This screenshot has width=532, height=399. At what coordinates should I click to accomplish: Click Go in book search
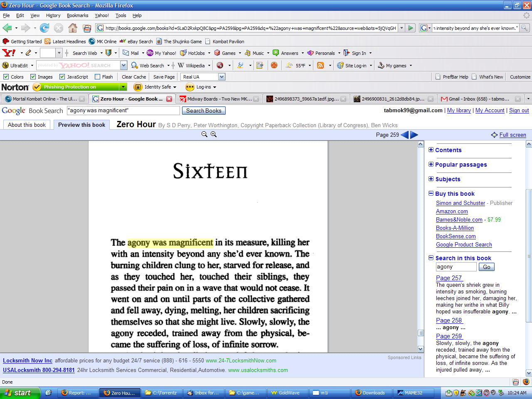click(487, 267)
